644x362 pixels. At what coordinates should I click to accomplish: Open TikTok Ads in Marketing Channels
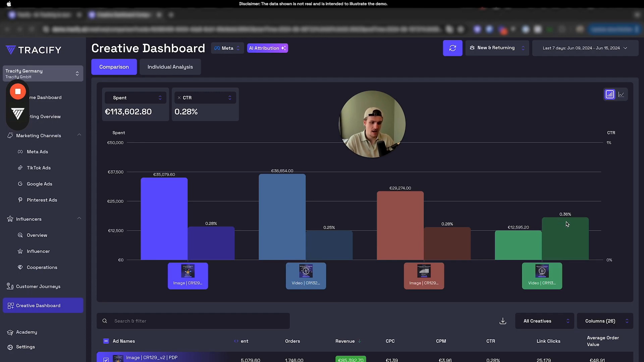point(39,168)
